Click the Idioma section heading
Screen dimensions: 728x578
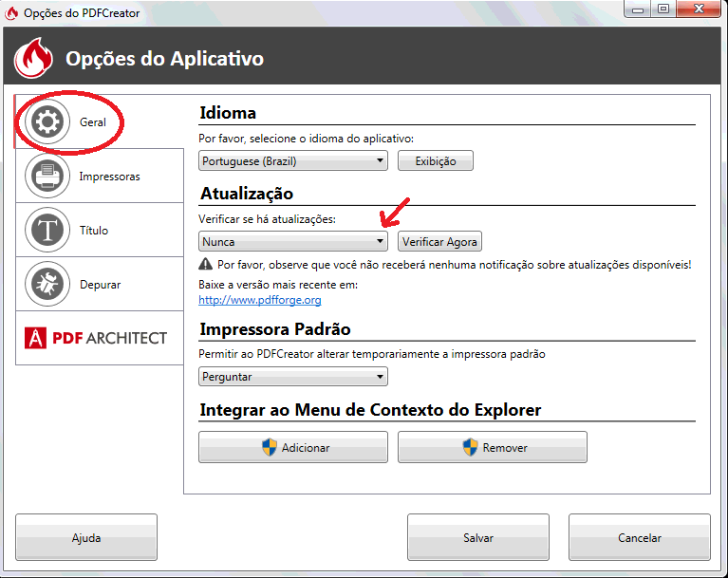(228, 113)
